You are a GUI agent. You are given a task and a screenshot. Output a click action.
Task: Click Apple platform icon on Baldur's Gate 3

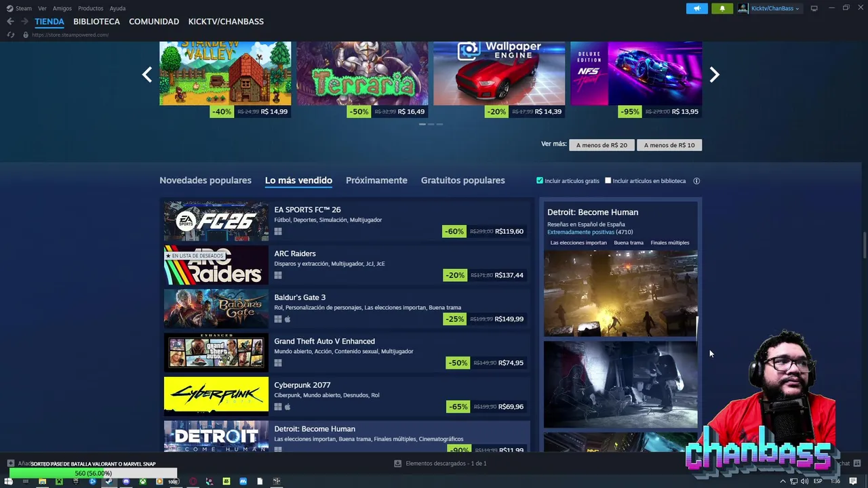tap(288, 319)
